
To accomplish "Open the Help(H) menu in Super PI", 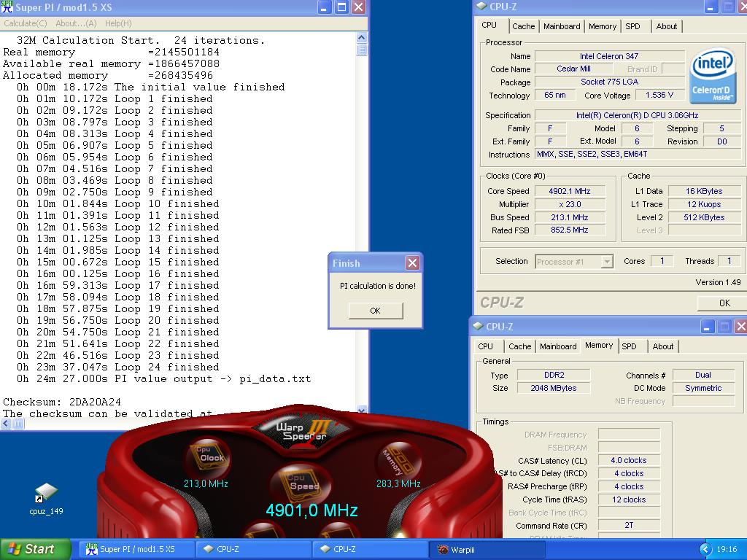I will 118,23.
